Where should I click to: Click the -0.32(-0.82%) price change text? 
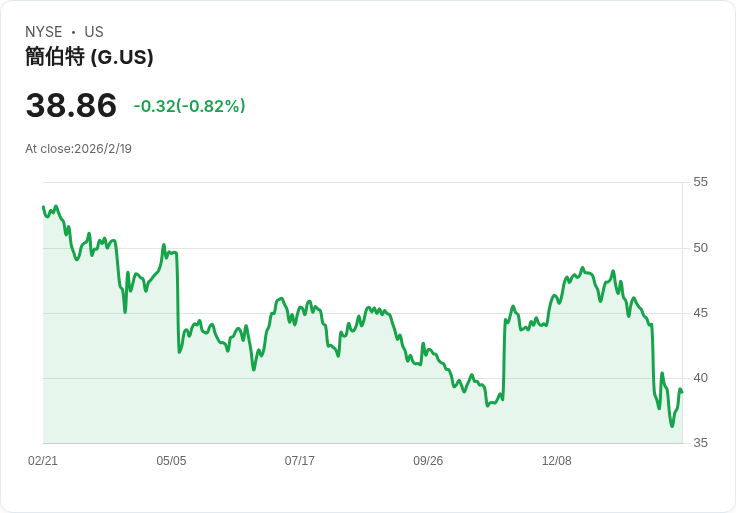click(189, 106)
